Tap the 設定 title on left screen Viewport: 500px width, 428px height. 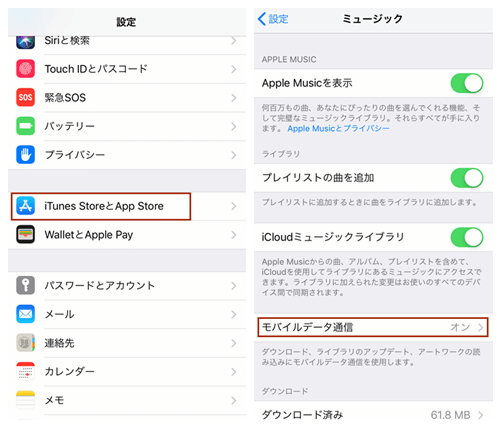(126, 22)
